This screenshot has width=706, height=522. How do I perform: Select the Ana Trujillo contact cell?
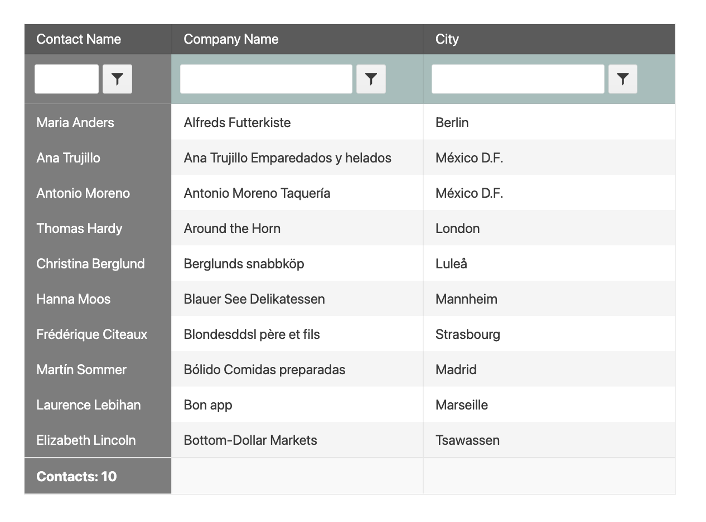69,158
